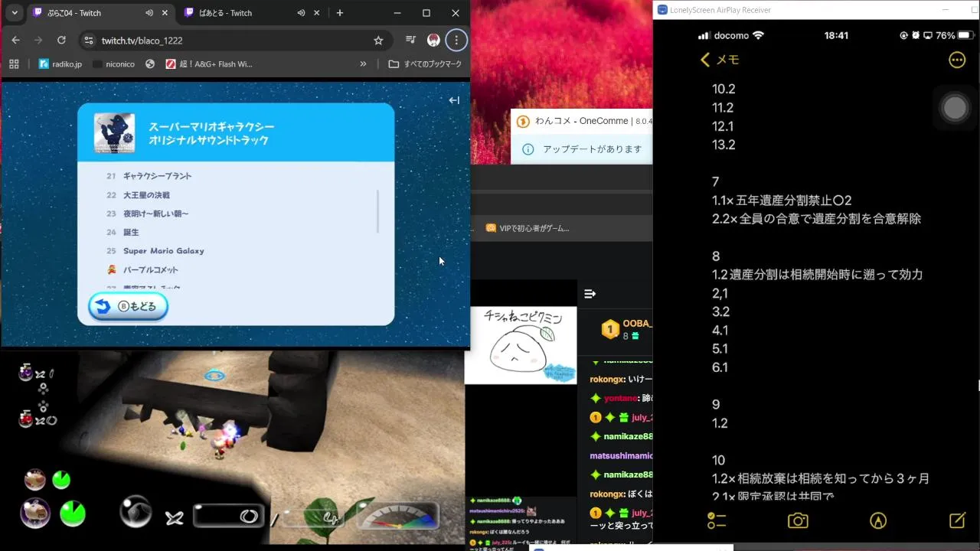This screenshot has width=980, height=551.
Task: Click the OOBA_ top gifter name
Action: point(637,324)
